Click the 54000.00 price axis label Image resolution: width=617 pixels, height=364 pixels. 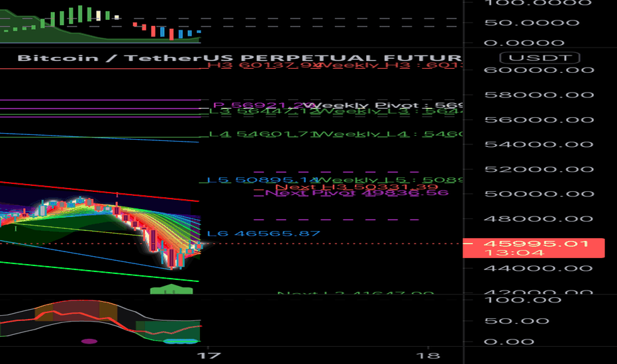click(539, 144)
